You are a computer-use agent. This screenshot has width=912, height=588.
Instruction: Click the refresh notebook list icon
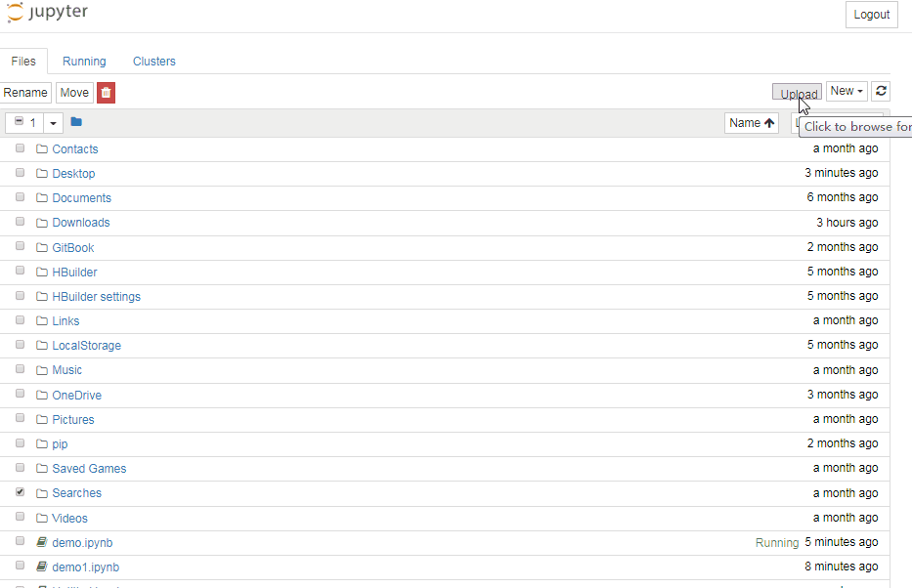(x=880, y=90)
